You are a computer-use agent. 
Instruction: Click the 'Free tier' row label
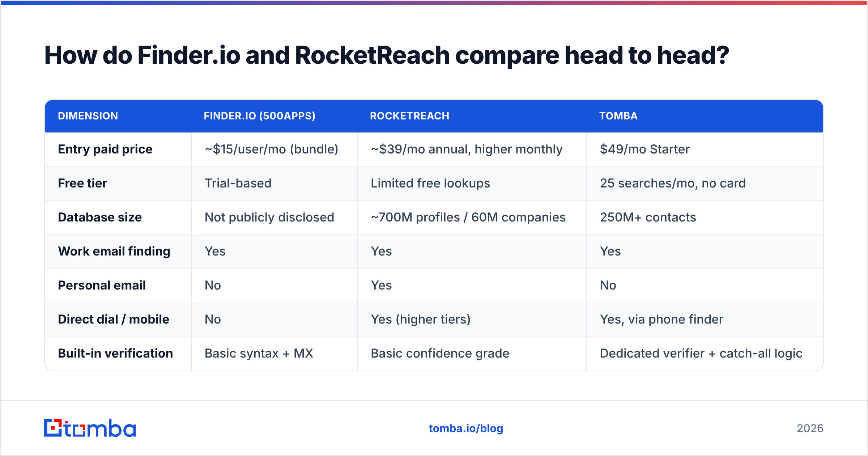[x=82, y=183]
